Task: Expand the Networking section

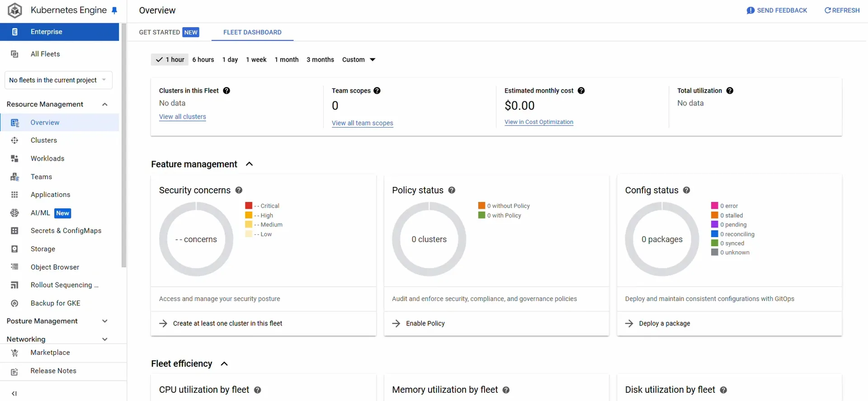Action: point(105,339)
